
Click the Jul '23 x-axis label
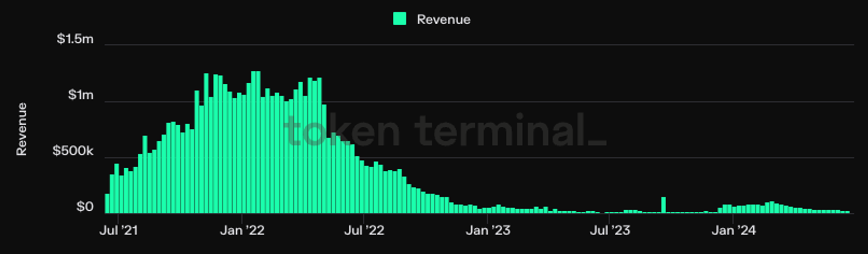click(610, 230)
